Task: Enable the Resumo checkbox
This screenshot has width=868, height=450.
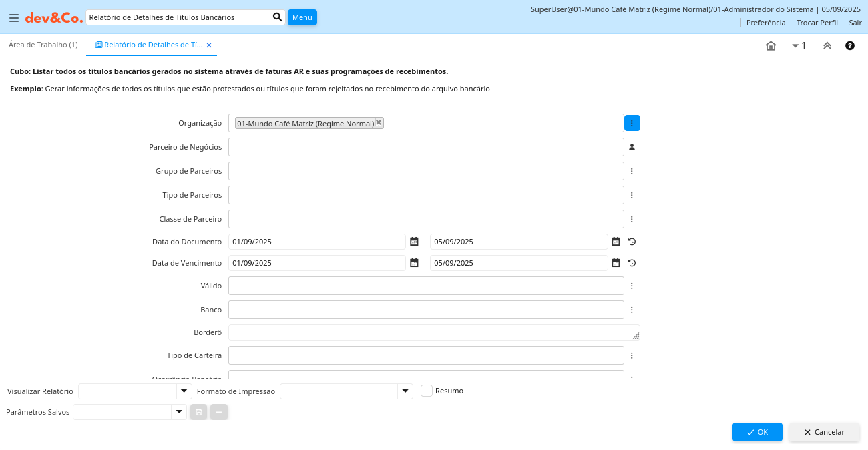Action: [427, 391]
